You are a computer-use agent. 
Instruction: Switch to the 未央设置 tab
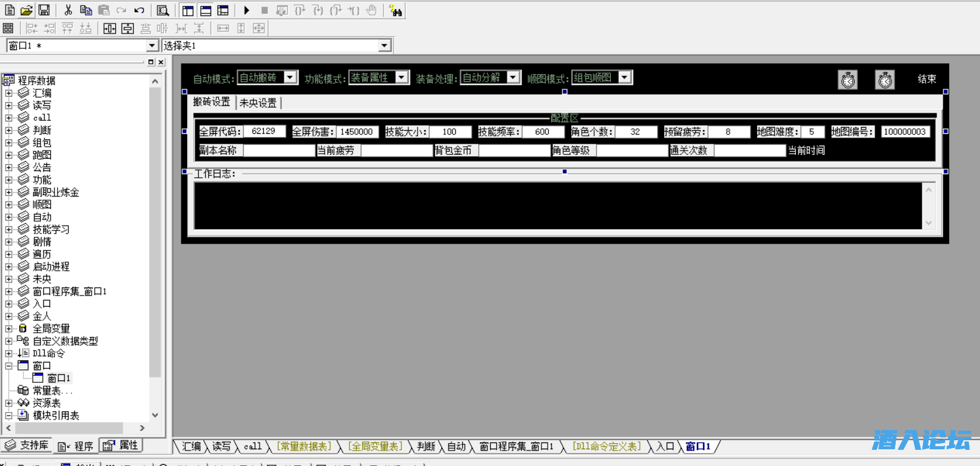coord(258,103)
